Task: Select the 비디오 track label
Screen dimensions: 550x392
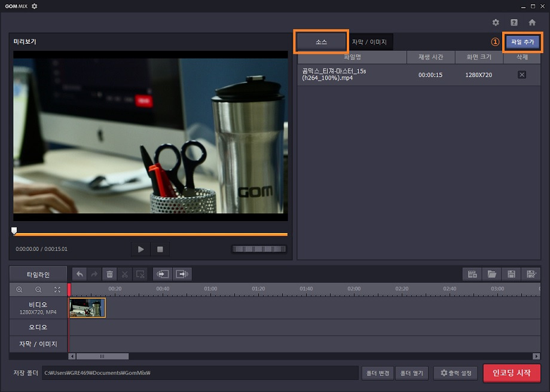Action: click(x=38, y=308)
